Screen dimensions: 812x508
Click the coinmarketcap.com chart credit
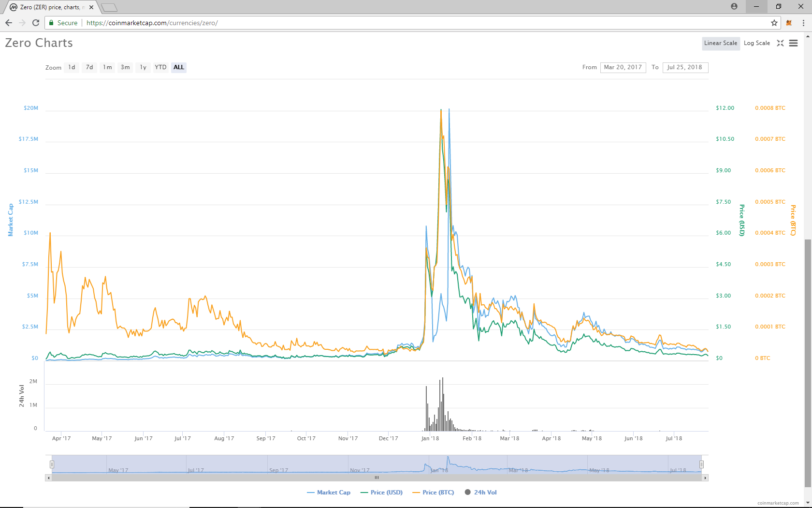coord(778,503)
